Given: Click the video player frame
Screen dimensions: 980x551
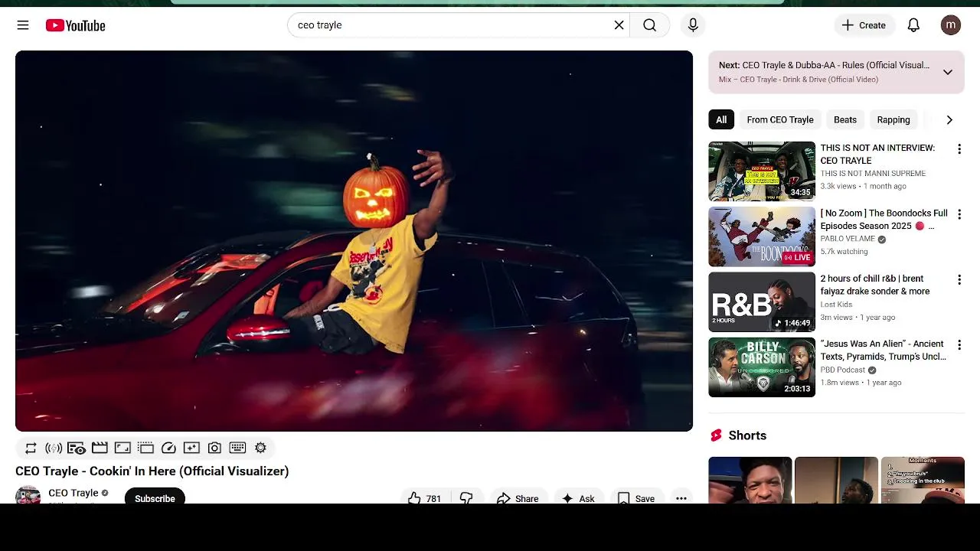Looking at the screenshot, I should tap(354, 241).
